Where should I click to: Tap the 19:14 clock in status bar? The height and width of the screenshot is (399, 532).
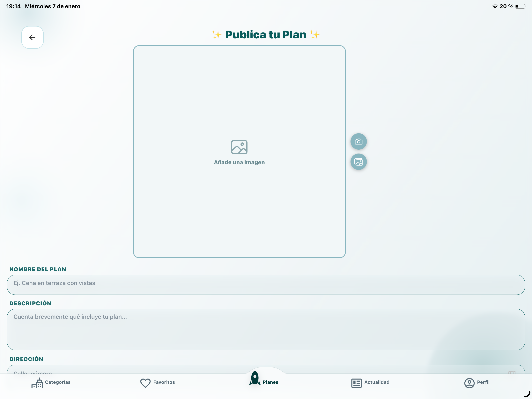coord(13,6)
